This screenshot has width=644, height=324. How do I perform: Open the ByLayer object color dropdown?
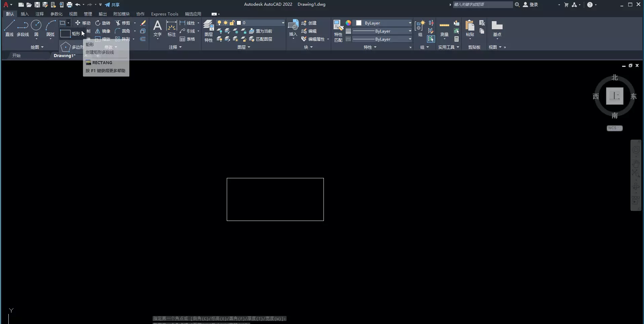(410, 23)
